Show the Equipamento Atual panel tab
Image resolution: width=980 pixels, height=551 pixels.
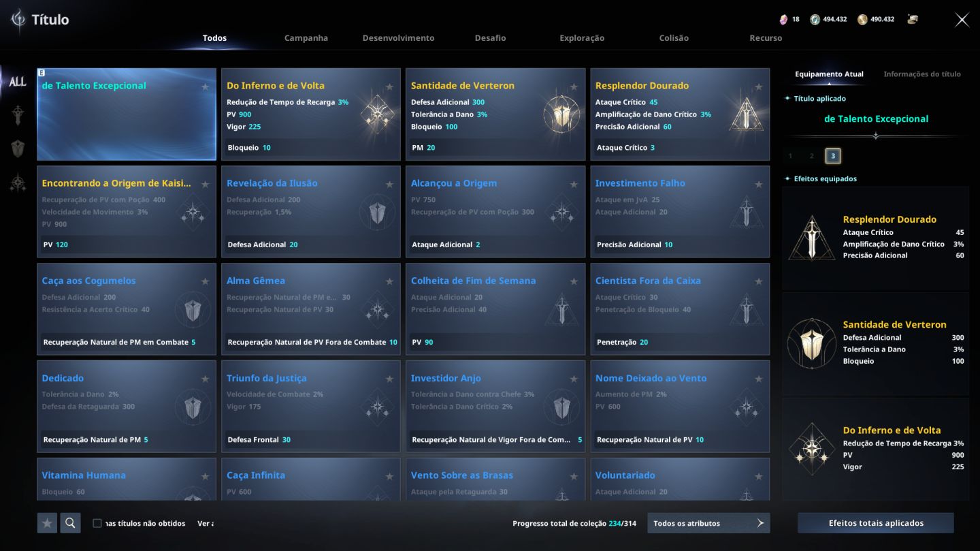pos(829,74)
